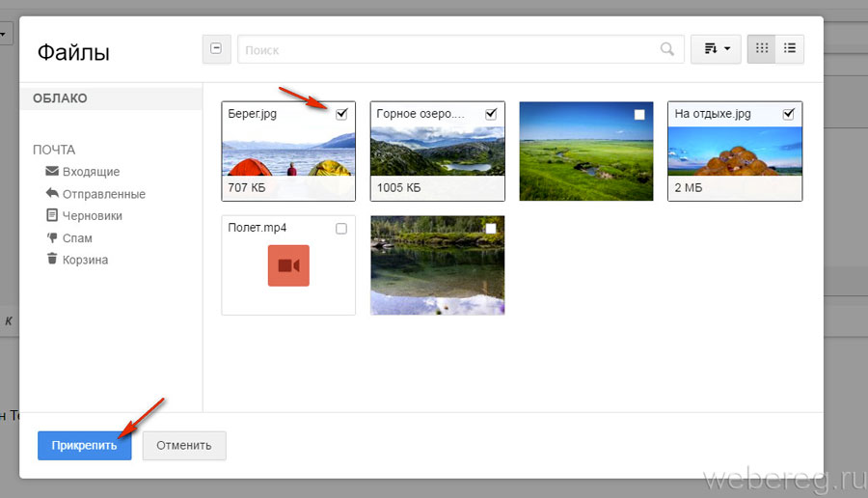Image resolution: width=868 pixels, height=498 pixels.
Task: Switch to grid view
Action: [762, 49]
